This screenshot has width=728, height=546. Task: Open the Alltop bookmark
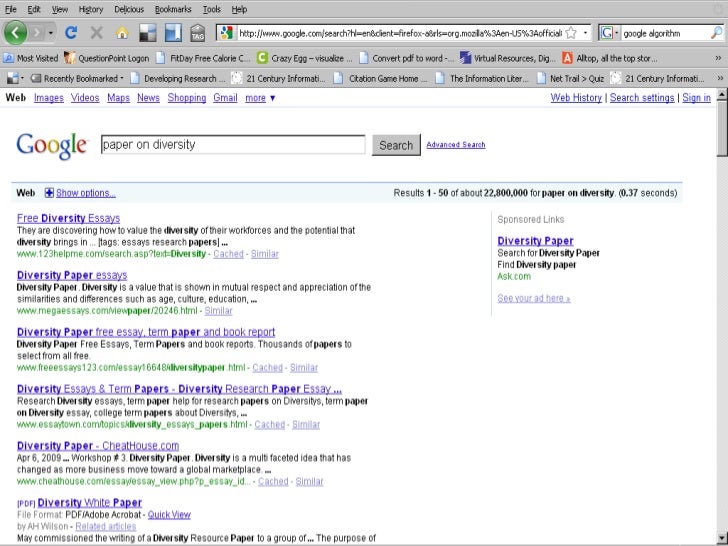tap(610, 58)
